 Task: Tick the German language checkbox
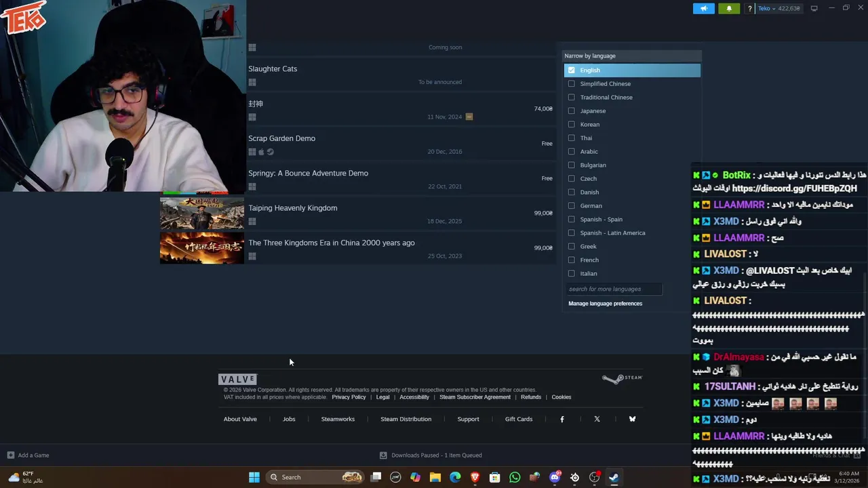(x=571, y=205)
